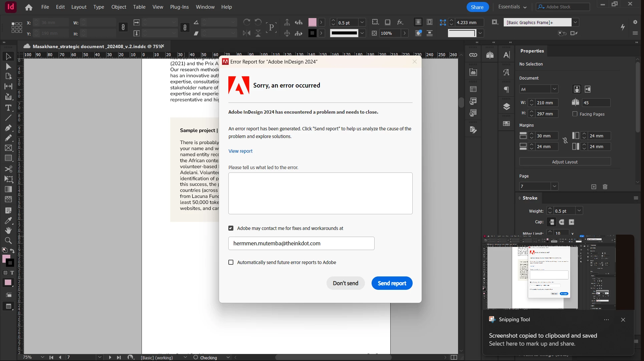Pick the Hand tool

pos(8,230)
